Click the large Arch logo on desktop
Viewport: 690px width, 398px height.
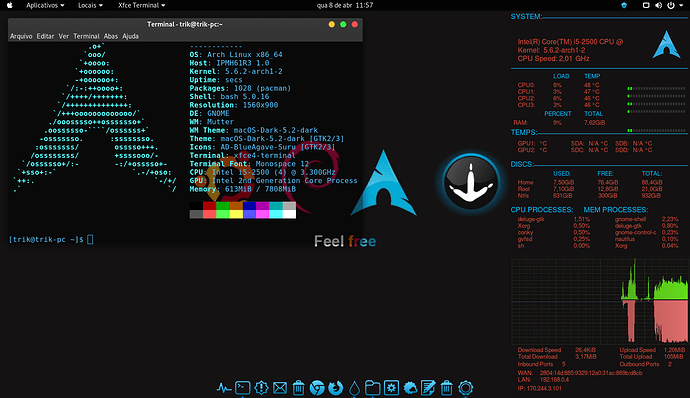(x=383, y=183)
